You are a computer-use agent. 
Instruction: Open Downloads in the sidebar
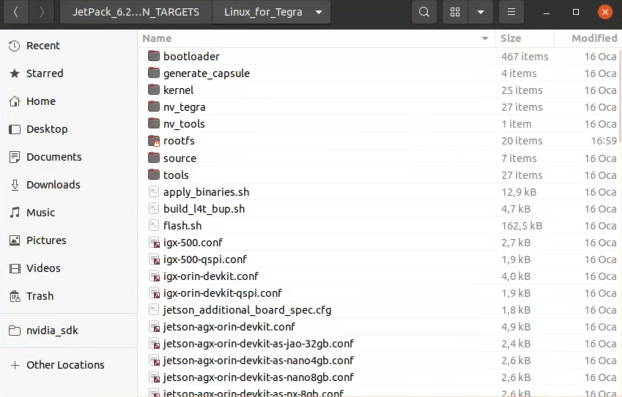68,185
